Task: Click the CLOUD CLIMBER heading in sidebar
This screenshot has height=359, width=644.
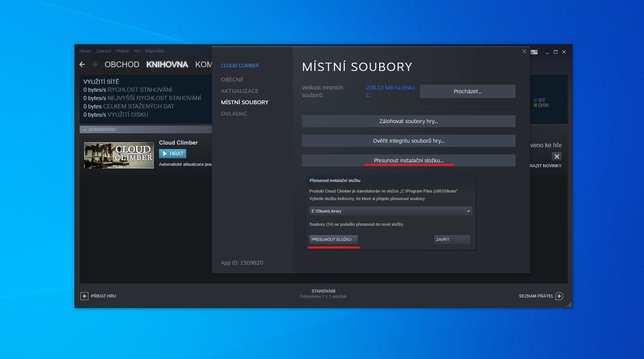Action: point(240,66)
